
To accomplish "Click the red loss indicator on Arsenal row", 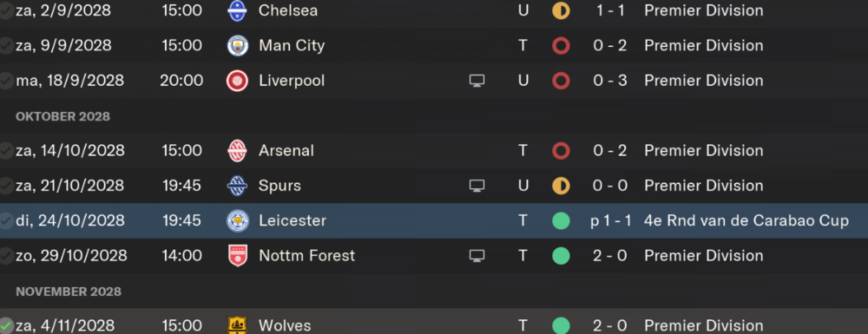I will click(561, 151).
